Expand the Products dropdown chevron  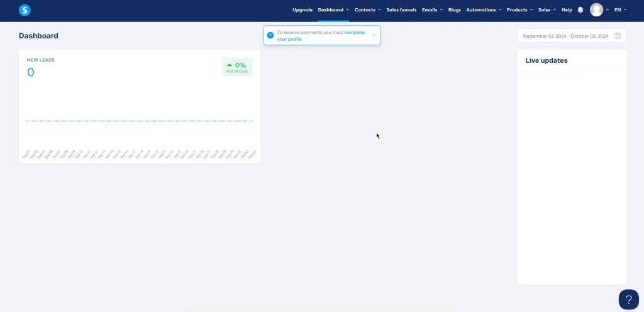pyautogui.click(x=531, y=10)
